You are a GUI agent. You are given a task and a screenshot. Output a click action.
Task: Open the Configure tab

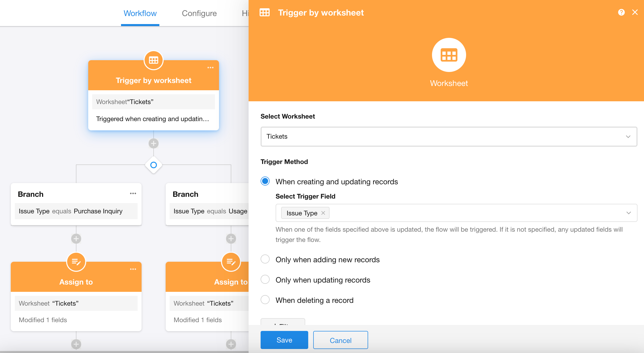click(199, 13)
